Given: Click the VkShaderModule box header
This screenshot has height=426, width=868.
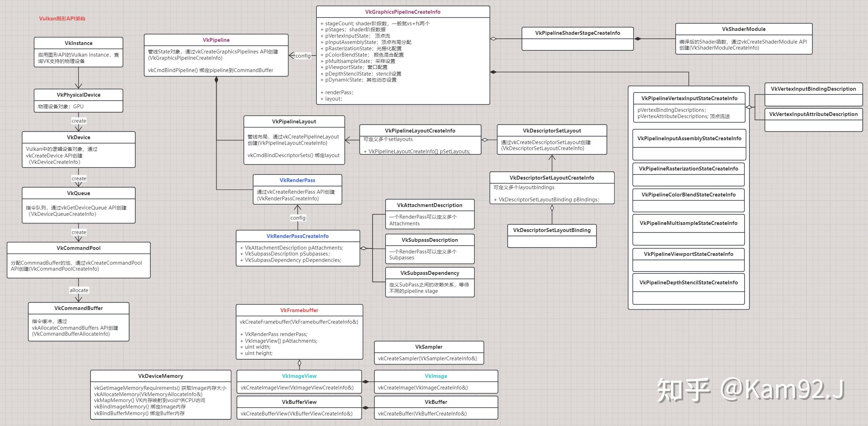Looking at the screenshot, I should click(744, 29).
